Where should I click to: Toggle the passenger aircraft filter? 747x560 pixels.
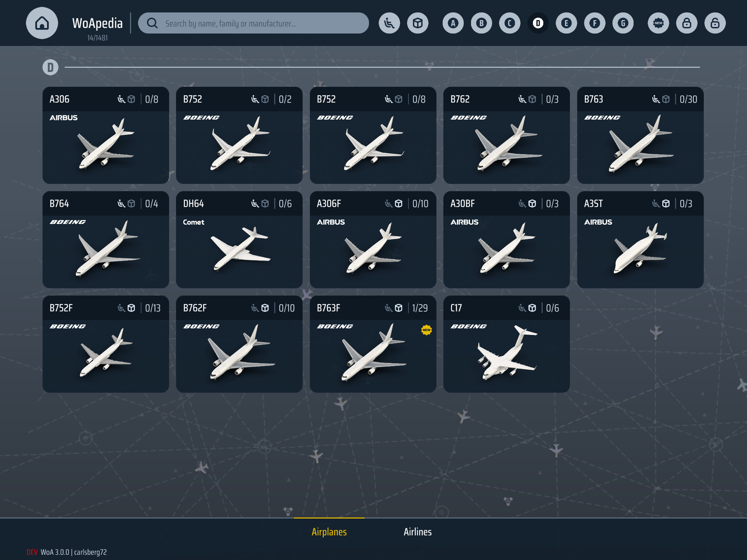click(389, 23)
